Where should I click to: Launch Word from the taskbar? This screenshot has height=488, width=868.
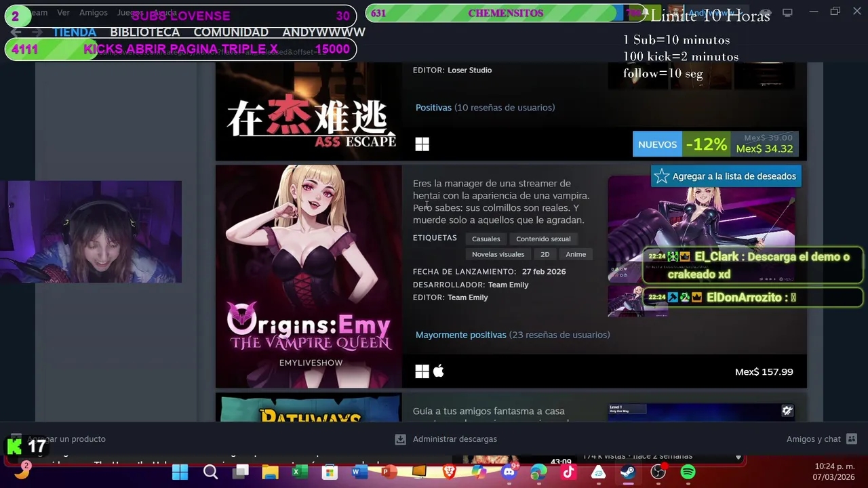coord(359,472)
